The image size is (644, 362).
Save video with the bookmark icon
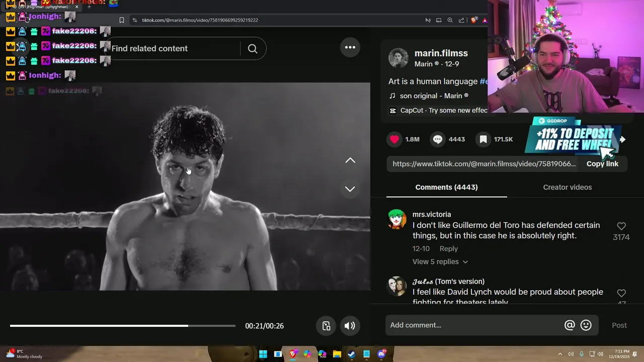pos(484,139)
